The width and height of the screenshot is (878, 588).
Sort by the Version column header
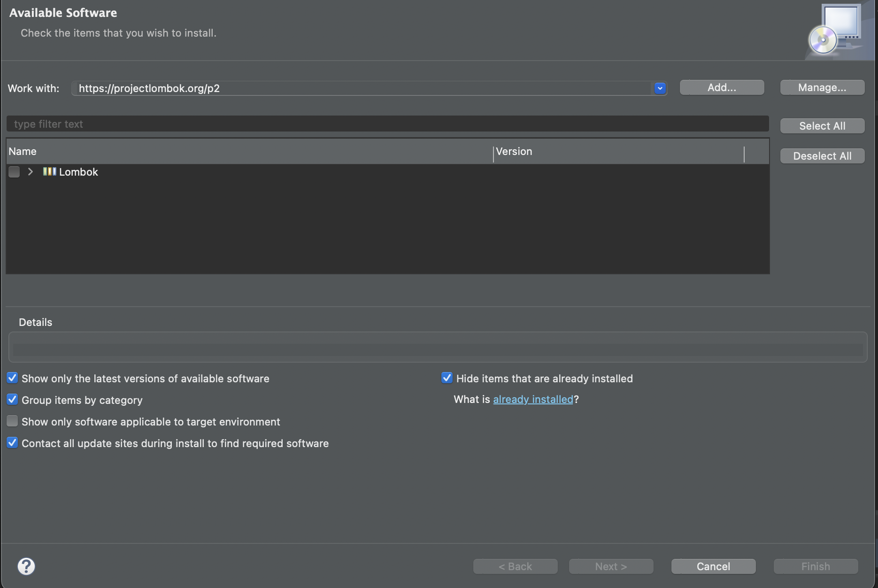point(618,151)
